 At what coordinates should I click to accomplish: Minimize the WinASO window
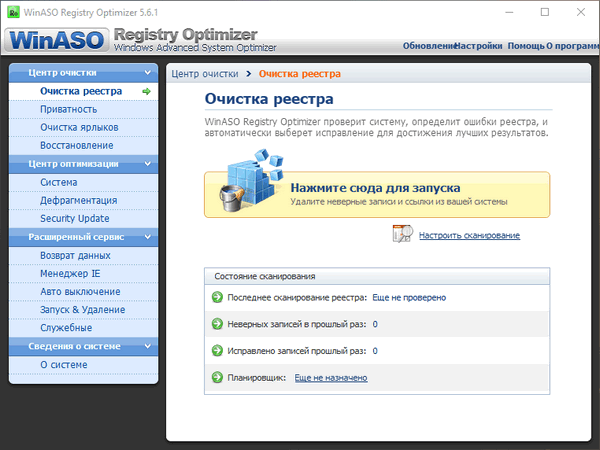pyautogui.click(x=509, y=12)
